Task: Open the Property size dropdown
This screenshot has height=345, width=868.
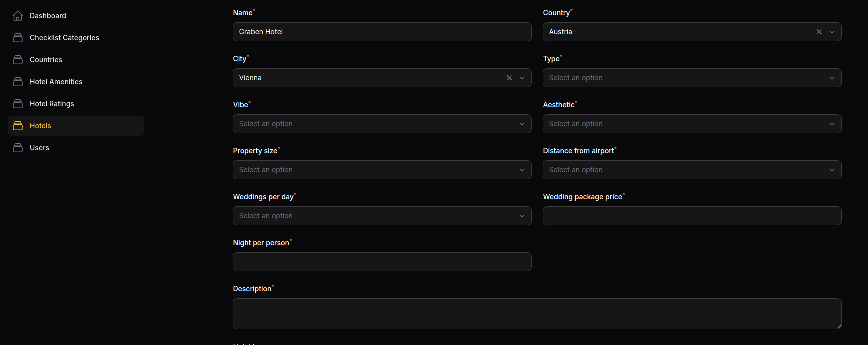Action: 382,170
